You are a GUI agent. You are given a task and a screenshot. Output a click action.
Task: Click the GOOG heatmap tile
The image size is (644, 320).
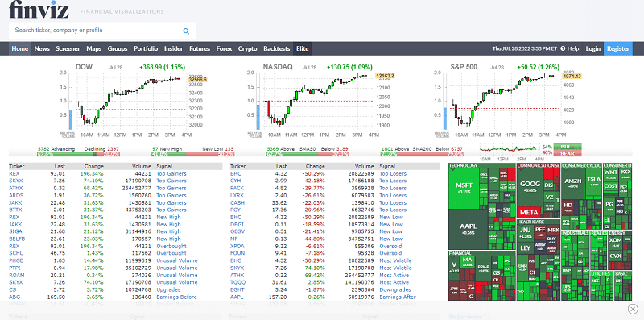[530, 187]
